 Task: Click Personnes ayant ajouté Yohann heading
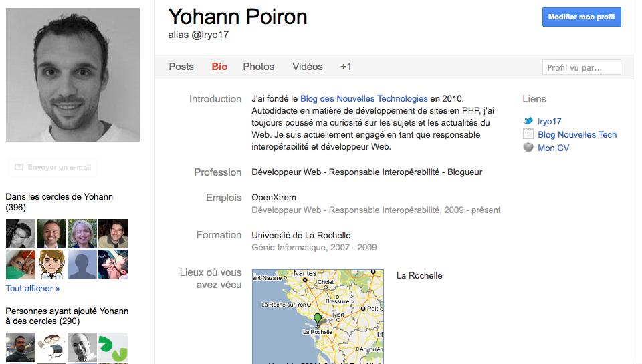[67, 316]
